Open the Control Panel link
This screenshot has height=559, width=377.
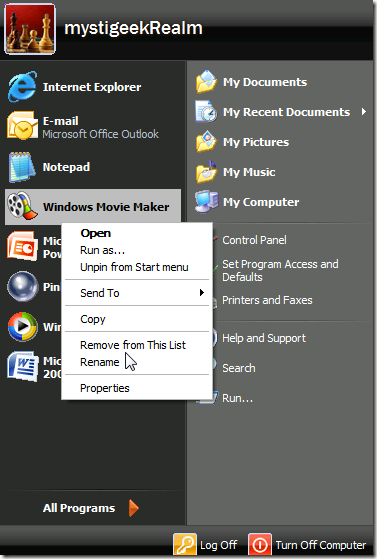pyautogui.click(x=254, y=240)
